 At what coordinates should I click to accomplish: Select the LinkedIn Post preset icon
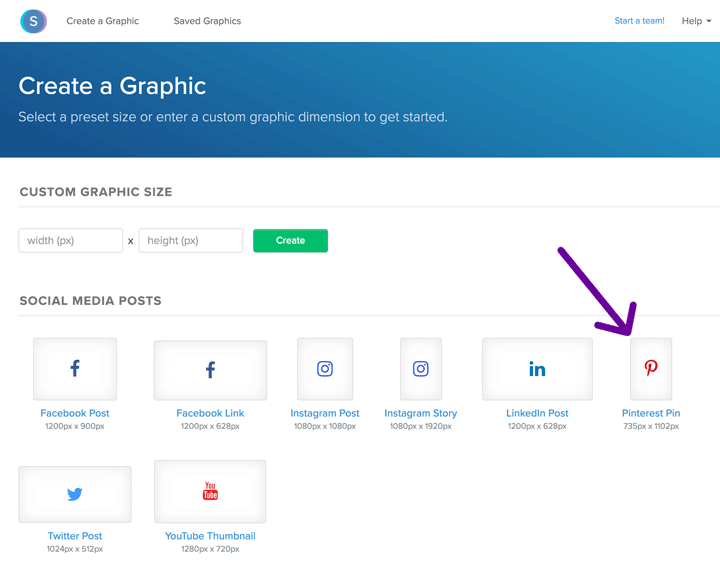click(537, 369)
